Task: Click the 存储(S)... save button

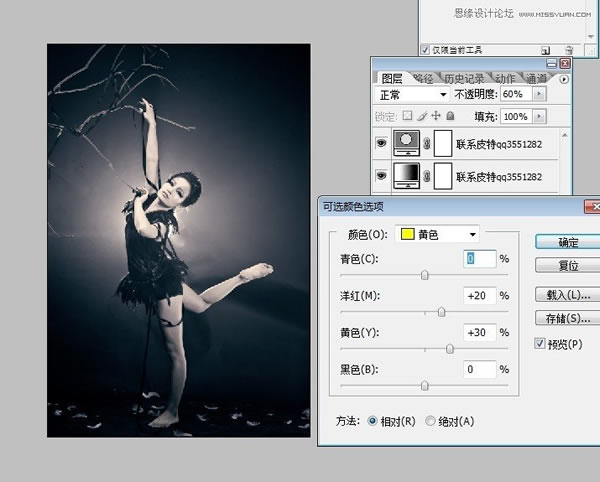Action: pos(568,318)
